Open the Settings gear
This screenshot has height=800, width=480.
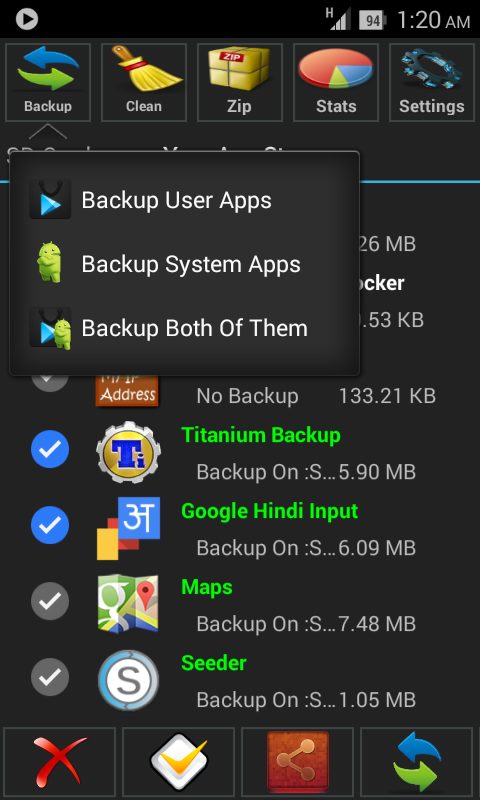pyautogui.click(x=432, y=82)
